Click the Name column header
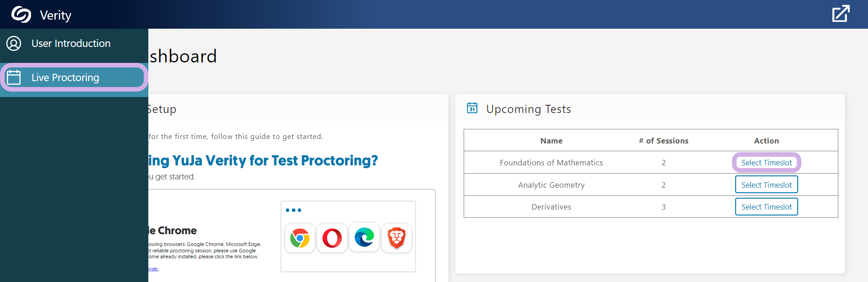The height and width of the screenshot is (282, 868). click(x=551, y=141)
